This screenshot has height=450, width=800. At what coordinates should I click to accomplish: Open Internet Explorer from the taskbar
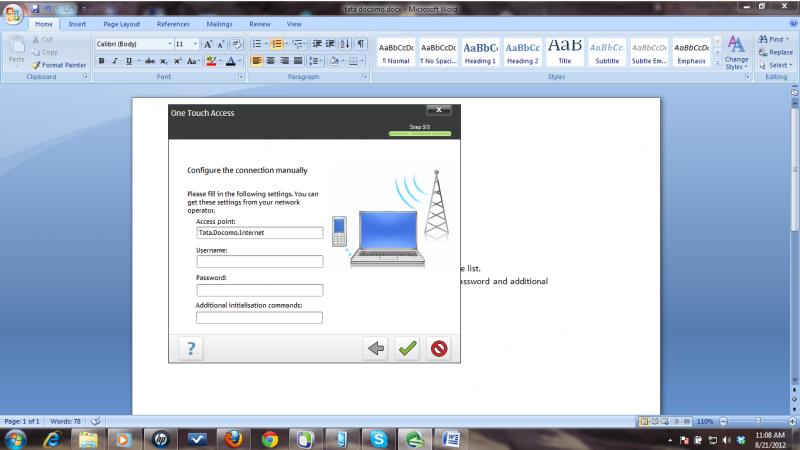[52, 439]
